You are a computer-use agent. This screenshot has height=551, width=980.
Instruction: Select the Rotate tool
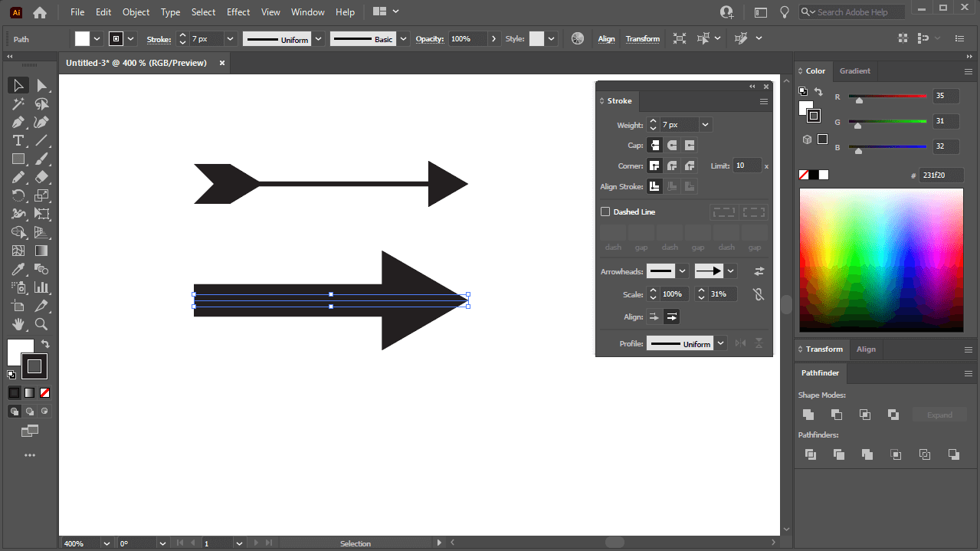[x=18, y=195]
